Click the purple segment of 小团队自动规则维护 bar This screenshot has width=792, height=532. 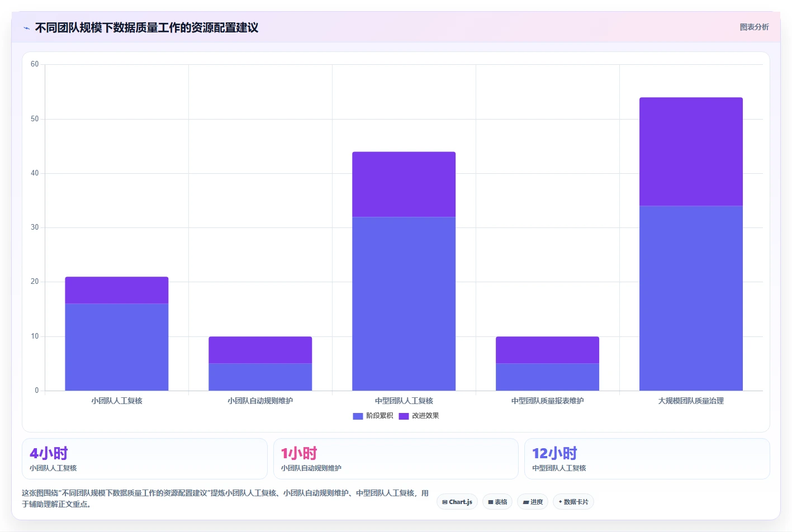pos(260,350)
